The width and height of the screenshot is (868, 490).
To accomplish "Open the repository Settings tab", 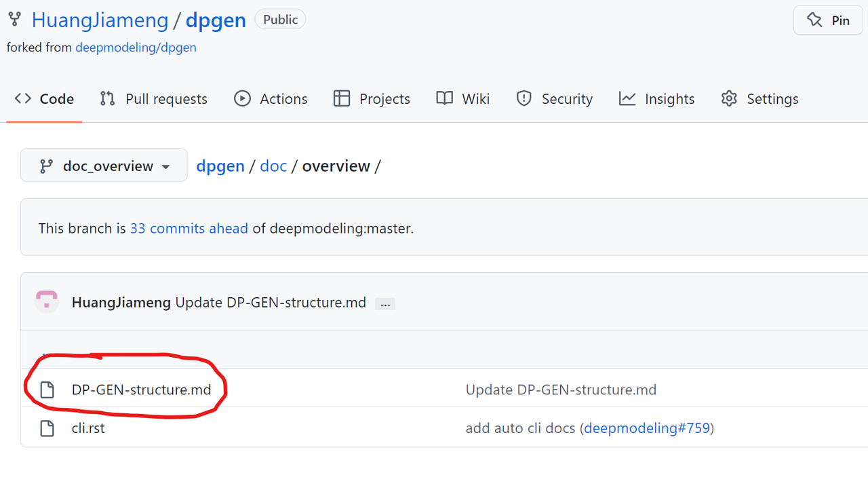I will [x=759, y=99].
